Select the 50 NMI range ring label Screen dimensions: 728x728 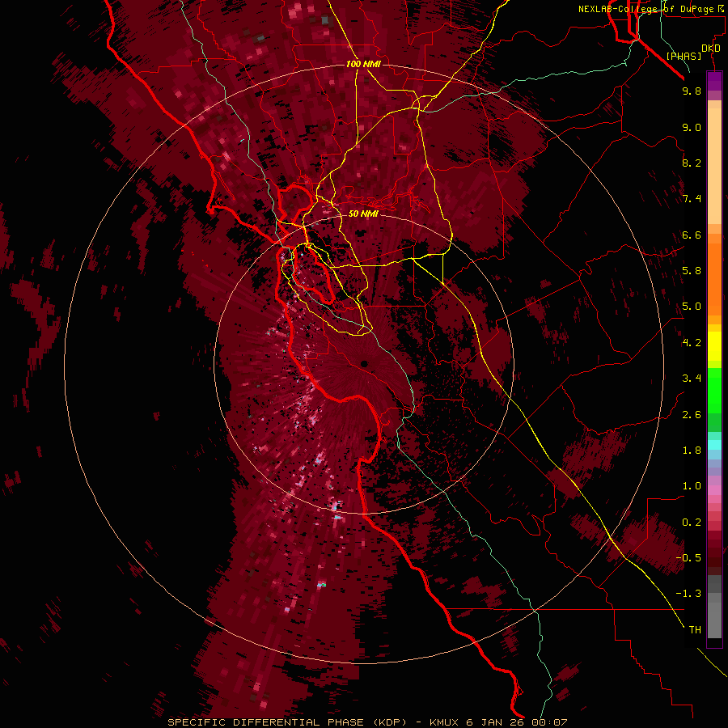click(363, 214)
